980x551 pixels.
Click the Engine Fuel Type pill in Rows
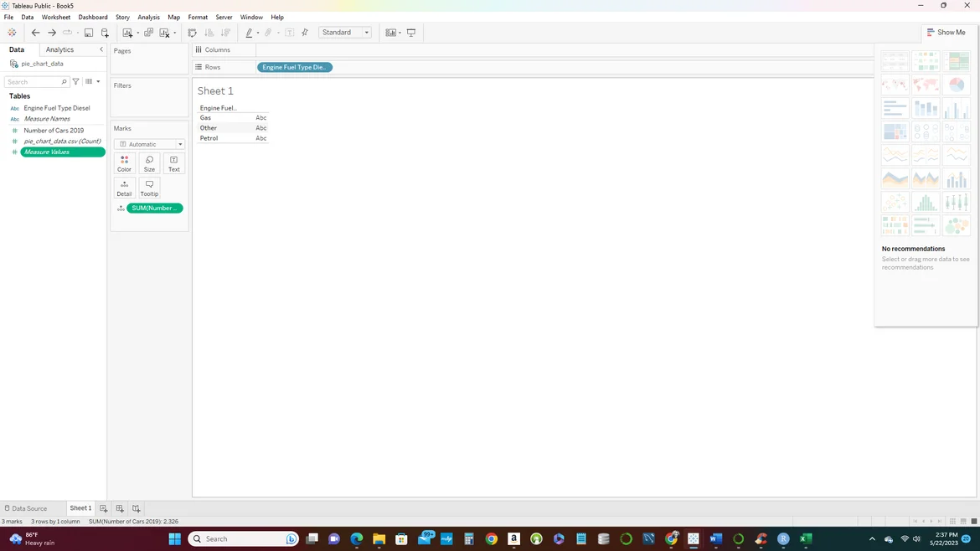click(x=294, y=67)
